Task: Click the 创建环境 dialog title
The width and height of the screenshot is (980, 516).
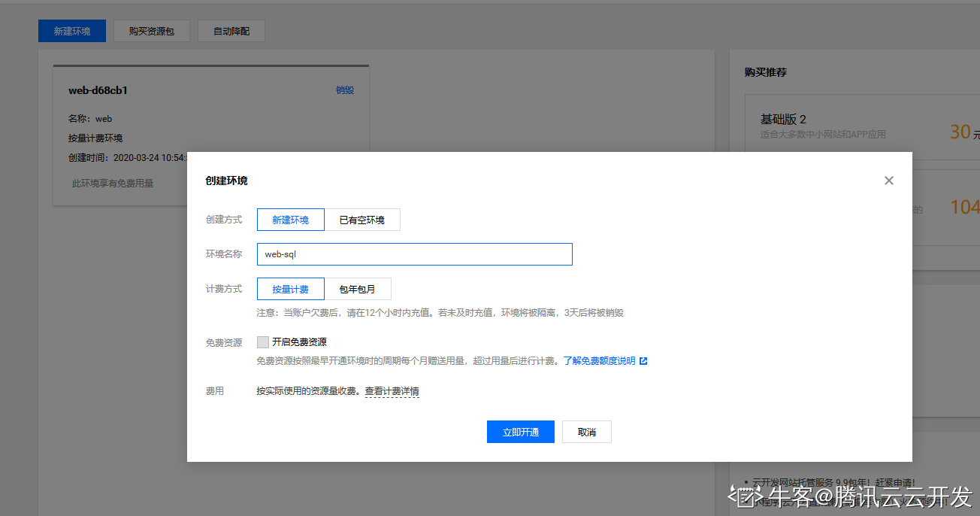Action: tap(227, 181)
